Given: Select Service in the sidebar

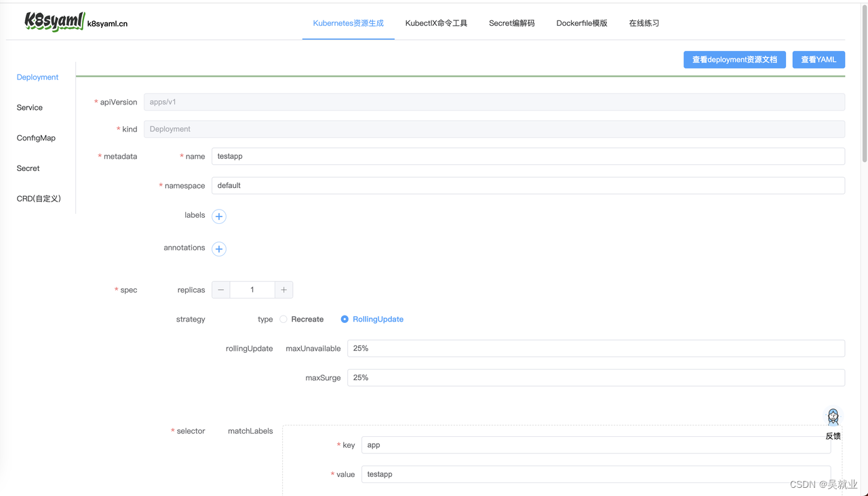Looking at the screenshot, I should pyautogui.click(x=30, y=108).
